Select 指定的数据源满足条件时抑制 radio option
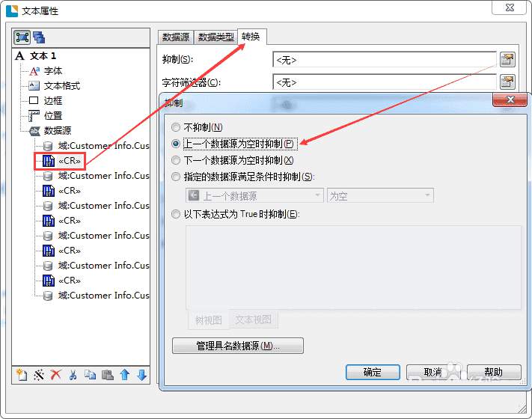This screenshot has width=532, height=419. [175, 177]
